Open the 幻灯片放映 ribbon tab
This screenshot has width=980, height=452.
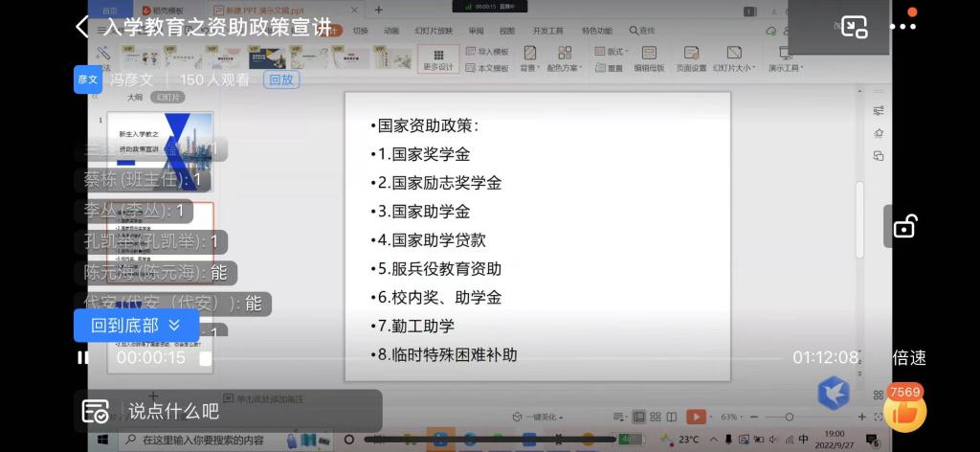point(434,31)
